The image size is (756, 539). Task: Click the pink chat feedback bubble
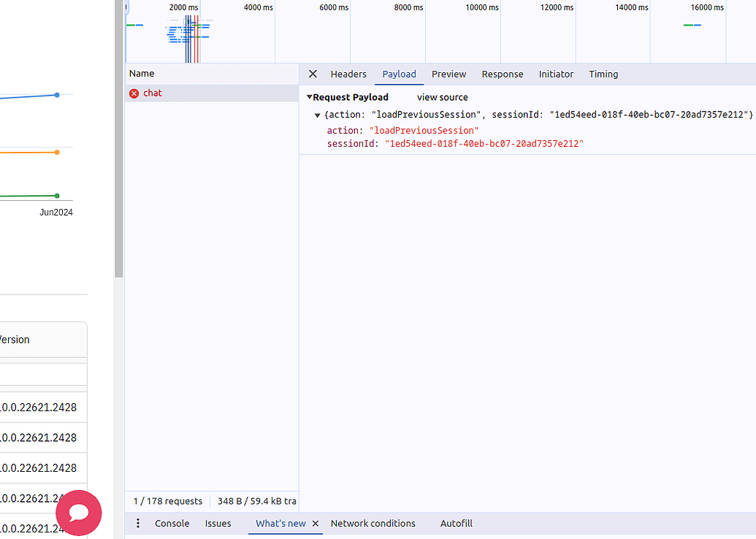click(x=79, y=513)
